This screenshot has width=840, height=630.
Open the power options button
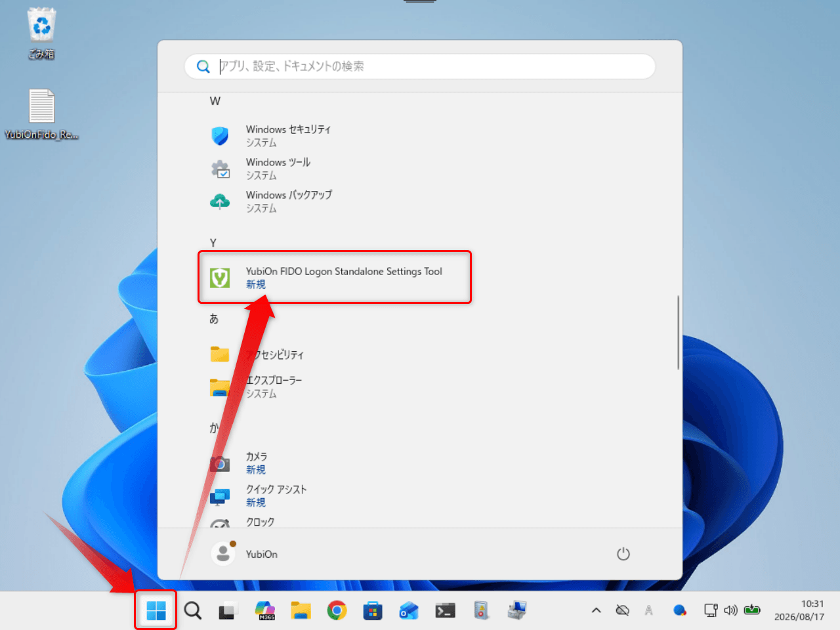pos(623,554)
